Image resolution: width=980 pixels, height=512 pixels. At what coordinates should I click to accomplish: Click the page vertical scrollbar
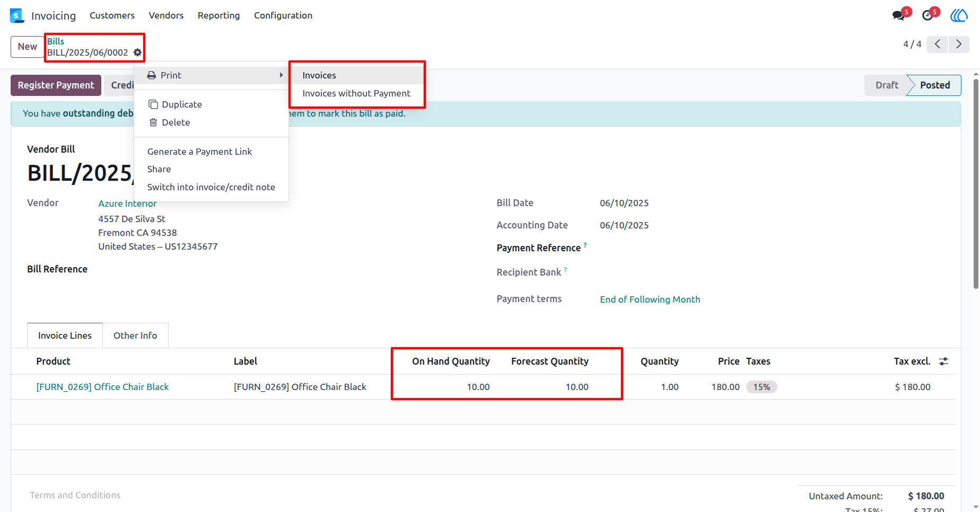[x=976, y=183]
